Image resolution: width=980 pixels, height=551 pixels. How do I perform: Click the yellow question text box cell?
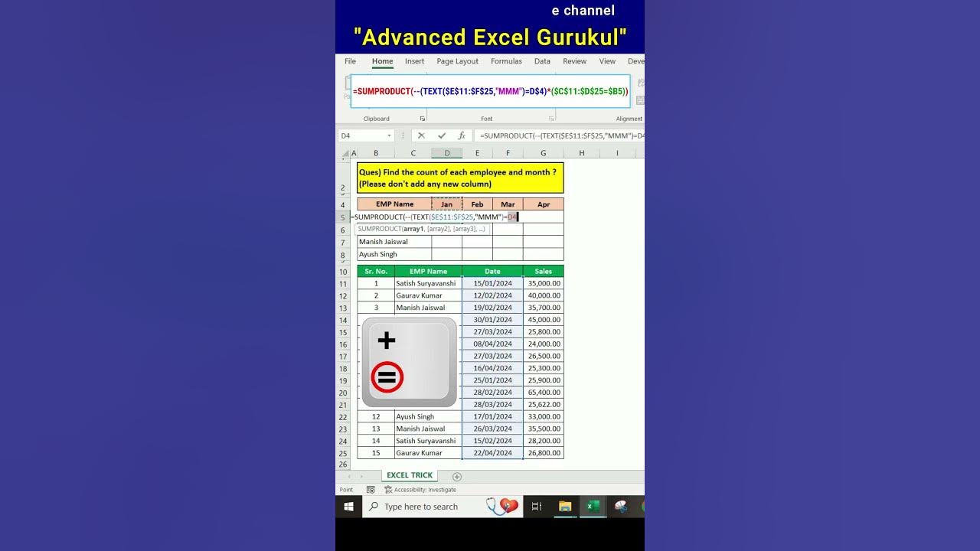pos(460,178)
